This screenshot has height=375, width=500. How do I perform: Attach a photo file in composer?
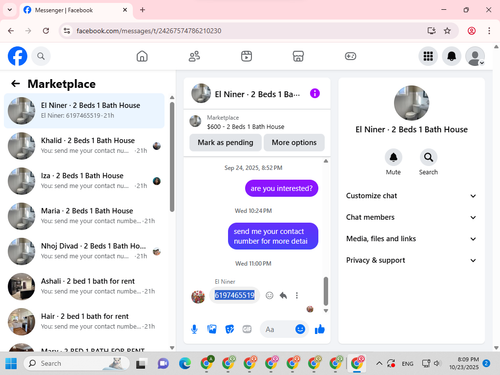click(x=212, y=329)
